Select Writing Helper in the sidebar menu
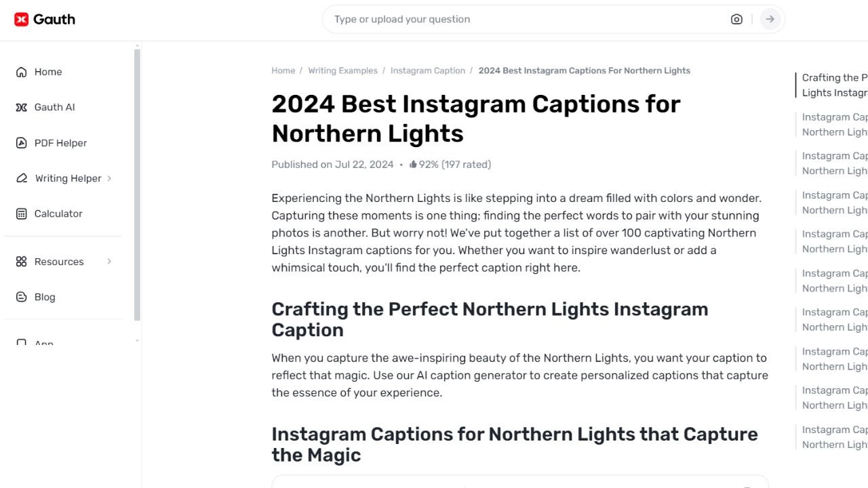The image size is (868, 488). click(66, 178)
